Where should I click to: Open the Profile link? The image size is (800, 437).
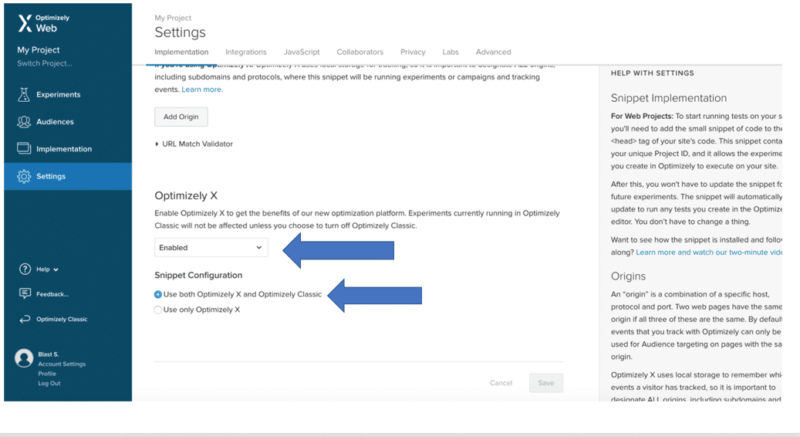[47, 374]
